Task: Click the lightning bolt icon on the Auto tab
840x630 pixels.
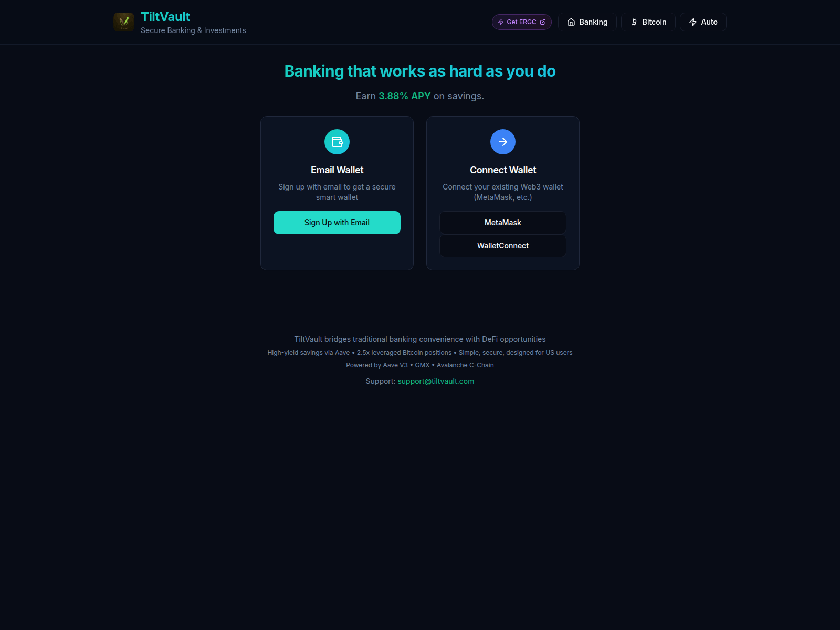Action: (x=693, y=22)
